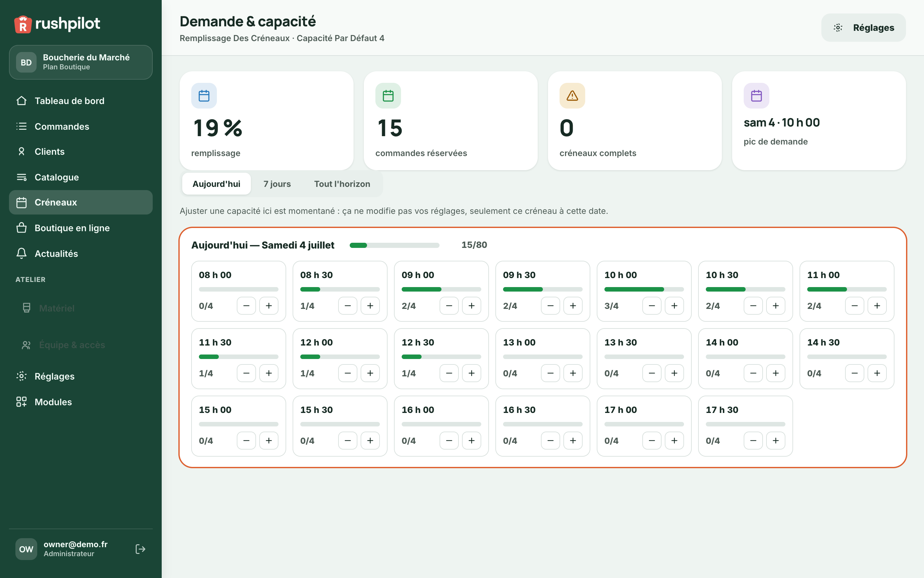Click the 12 h 00 slot label

click(x=316, y=343)
